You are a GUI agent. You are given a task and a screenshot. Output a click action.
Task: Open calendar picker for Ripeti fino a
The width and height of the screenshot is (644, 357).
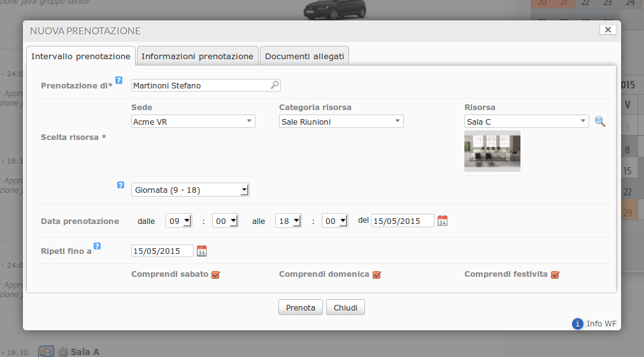[202, 251]
